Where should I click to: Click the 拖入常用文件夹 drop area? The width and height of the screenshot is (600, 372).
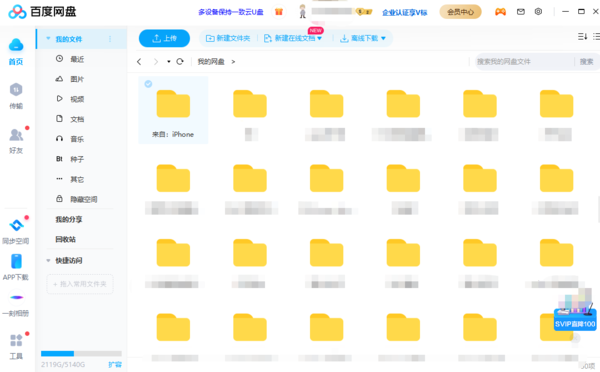coord(80,284)
